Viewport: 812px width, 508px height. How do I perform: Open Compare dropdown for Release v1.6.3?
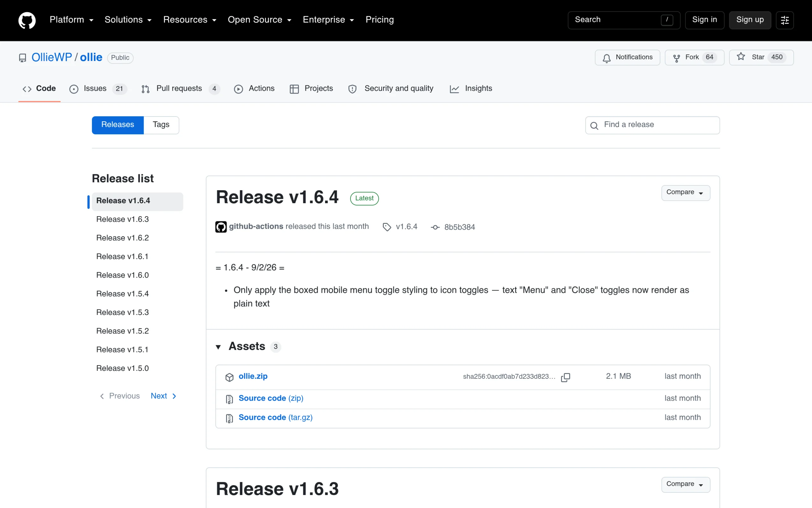685,484
